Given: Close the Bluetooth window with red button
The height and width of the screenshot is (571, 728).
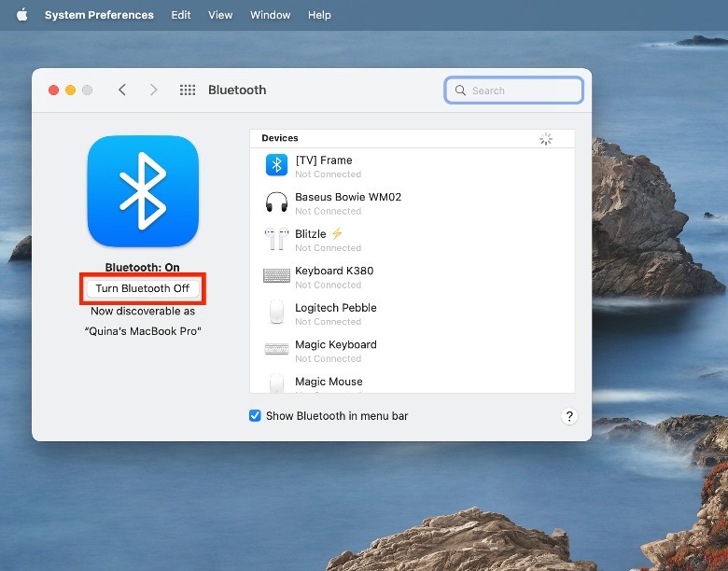Looking at the screenshot, I should pyautogui.click(x=54, y=91).
